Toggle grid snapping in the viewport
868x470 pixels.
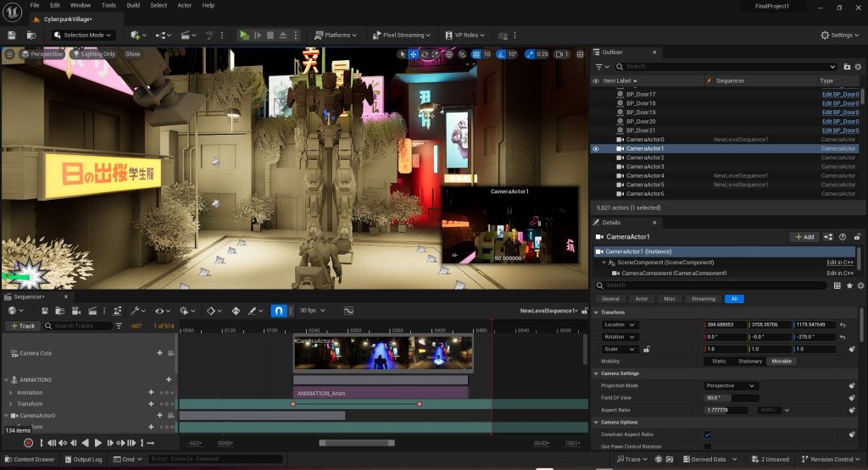pos(476,54)
